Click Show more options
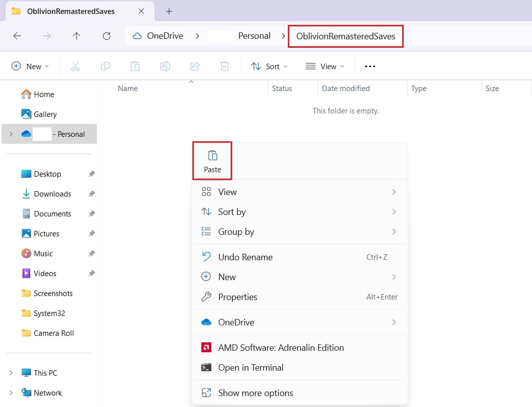The image size is (532, 407). click(299, 393)
